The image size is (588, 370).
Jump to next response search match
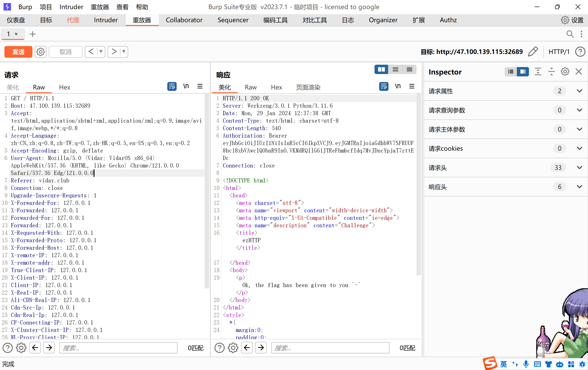261,348
